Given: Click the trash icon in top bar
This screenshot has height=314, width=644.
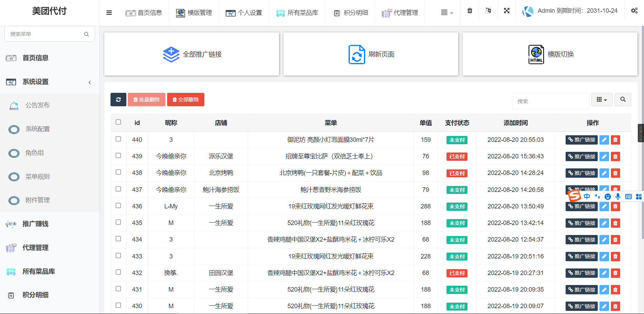Looking at the screenshot, I should coord(470,11).
